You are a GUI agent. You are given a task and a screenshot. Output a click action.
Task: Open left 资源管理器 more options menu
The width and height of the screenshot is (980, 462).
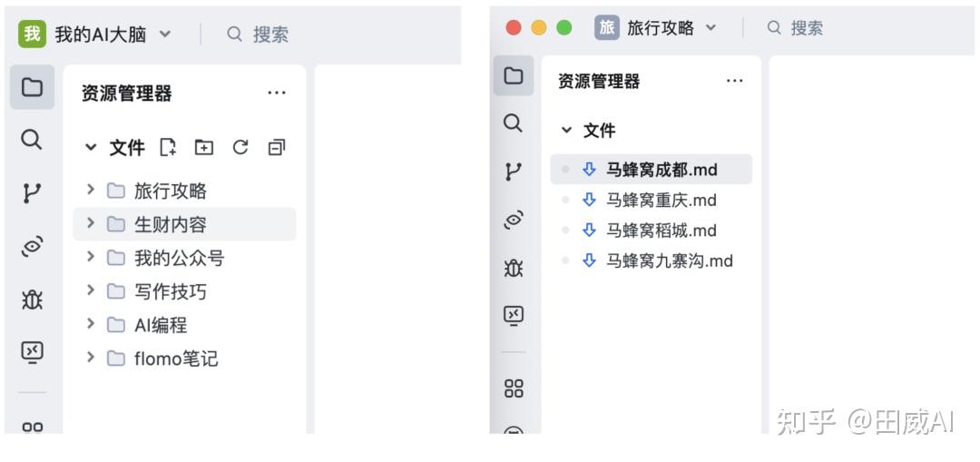pos(276,93)
